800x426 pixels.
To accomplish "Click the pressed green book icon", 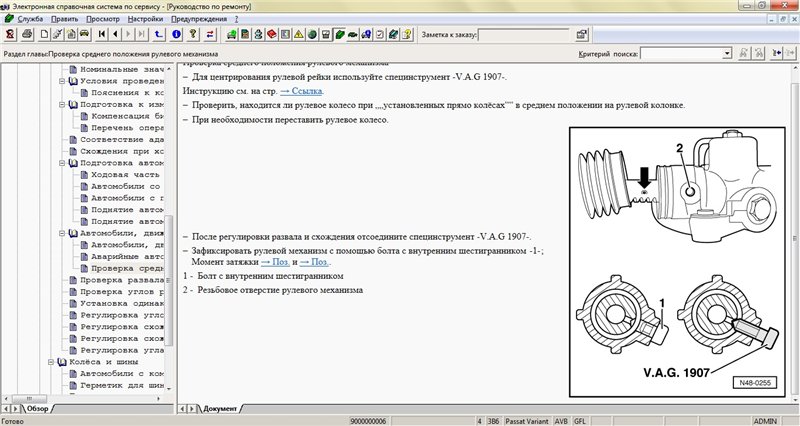I will 339,34.
